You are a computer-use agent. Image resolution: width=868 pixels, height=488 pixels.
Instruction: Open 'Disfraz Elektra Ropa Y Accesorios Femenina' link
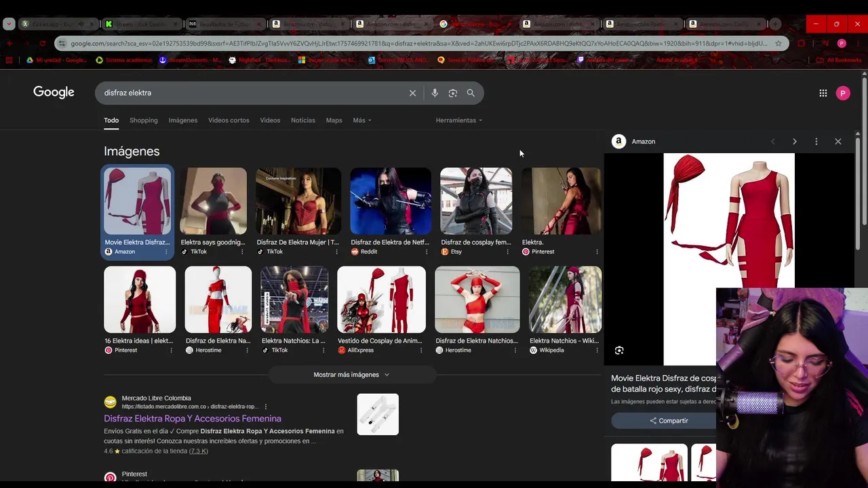click(193, 419)
